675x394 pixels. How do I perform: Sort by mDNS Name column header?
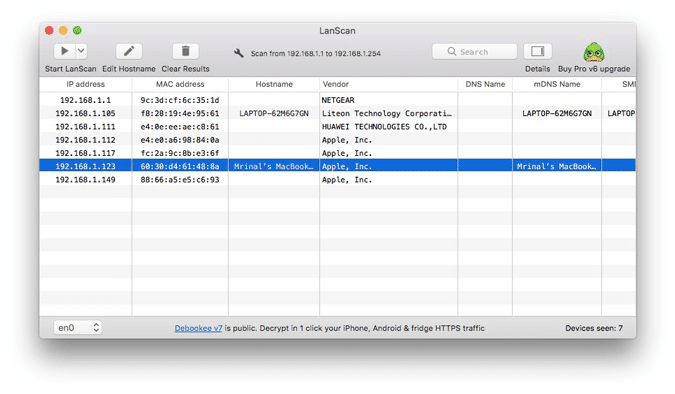coord(557,84)
